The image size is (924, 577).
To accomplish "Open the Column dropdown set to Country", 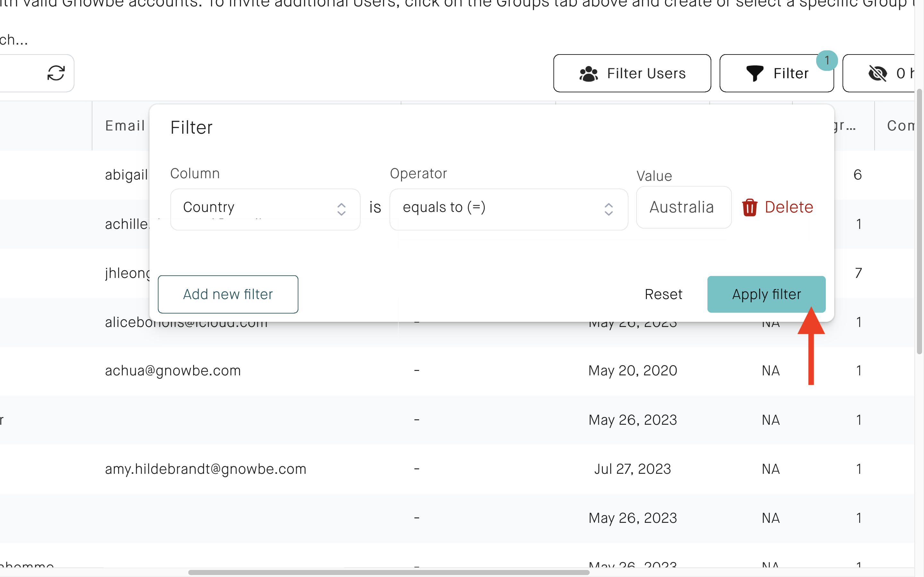I will [265, 209].
